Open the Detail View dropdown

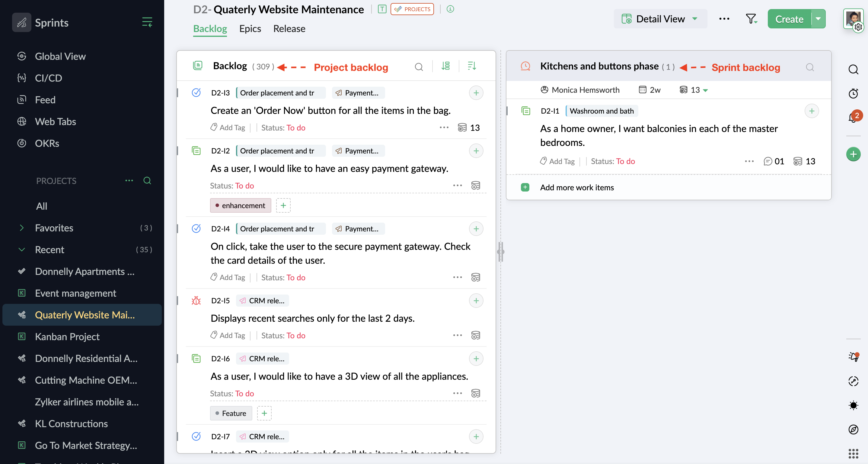[660, 19]
